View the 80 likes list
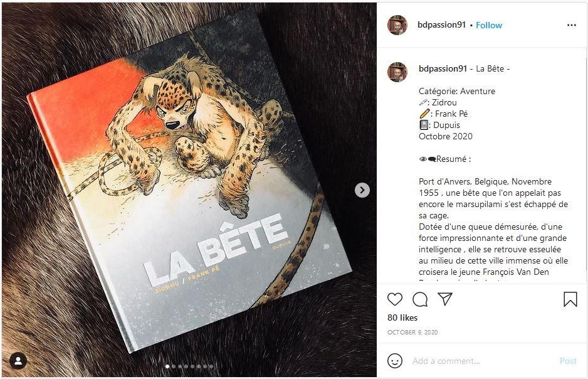 402,318
